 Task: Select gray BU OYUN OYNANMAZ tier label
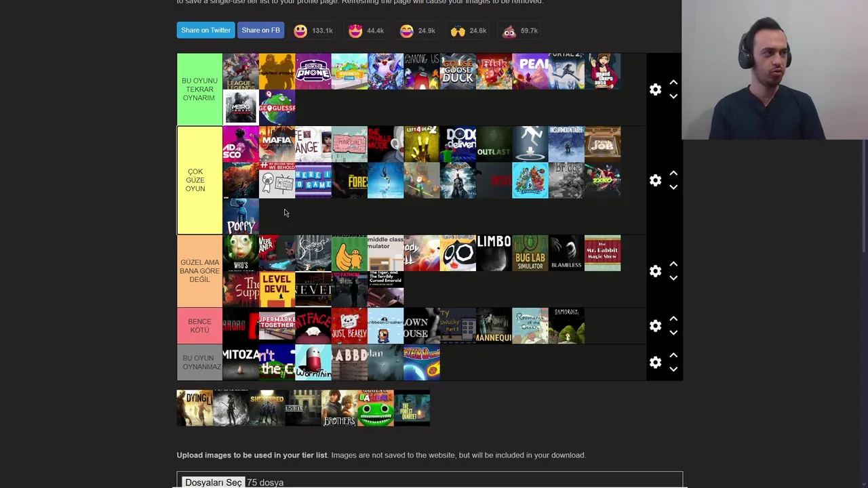[199, 363]
